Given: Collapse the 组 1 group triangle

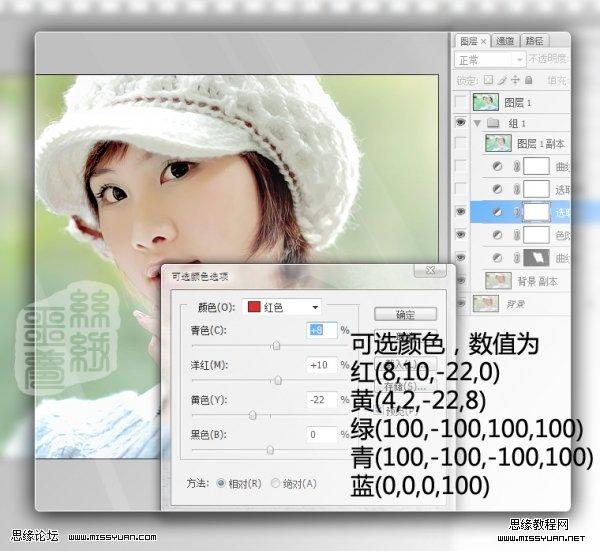Looking at the screenshot, I should coord(477,122).
